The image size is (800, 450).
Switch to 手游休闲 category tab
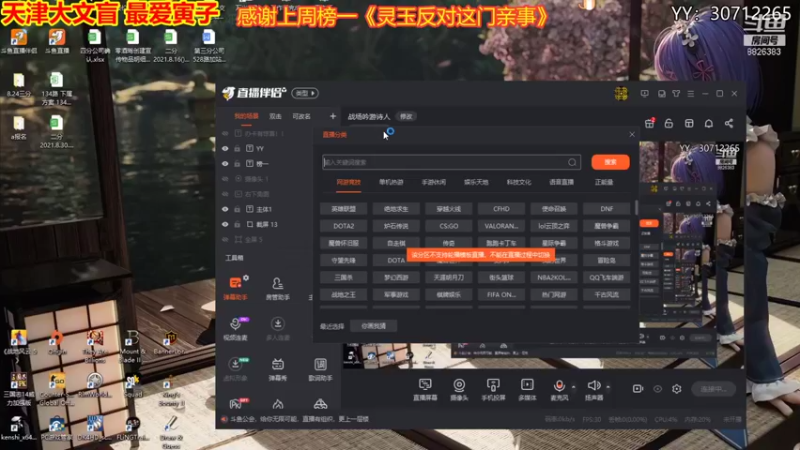434,182
